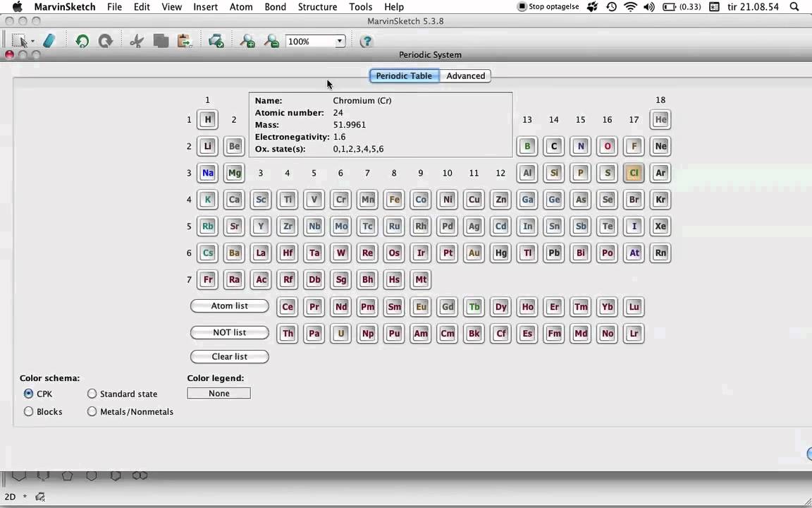Switch to the Periodic Table tab

point(404,75)
